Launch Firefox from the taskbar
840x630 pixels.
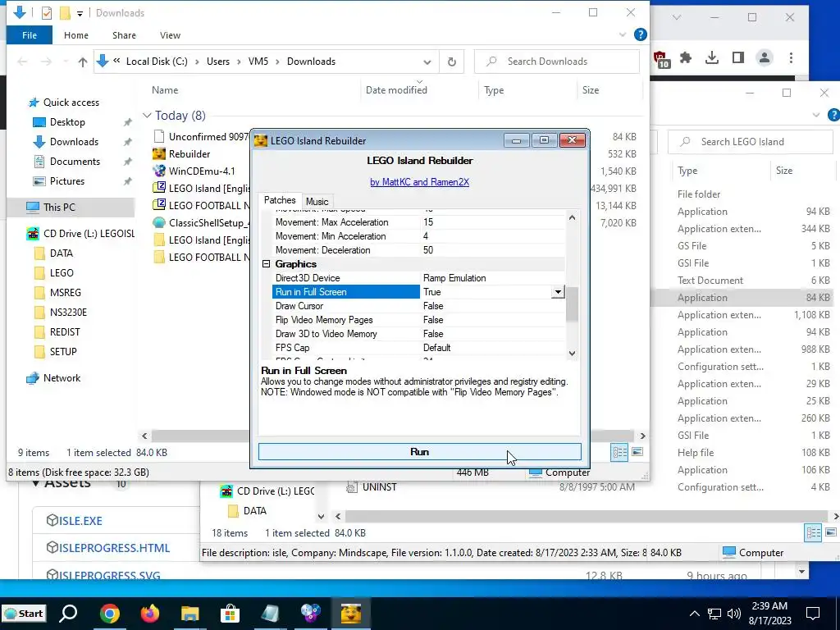150,614
